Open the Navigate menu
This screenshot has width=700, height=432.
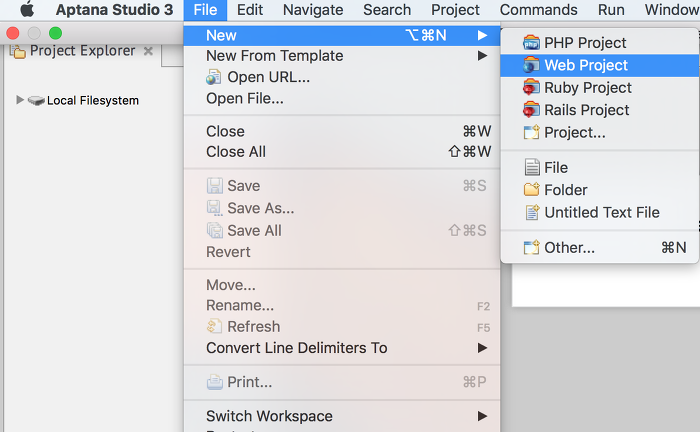click(x=313, y=10)
